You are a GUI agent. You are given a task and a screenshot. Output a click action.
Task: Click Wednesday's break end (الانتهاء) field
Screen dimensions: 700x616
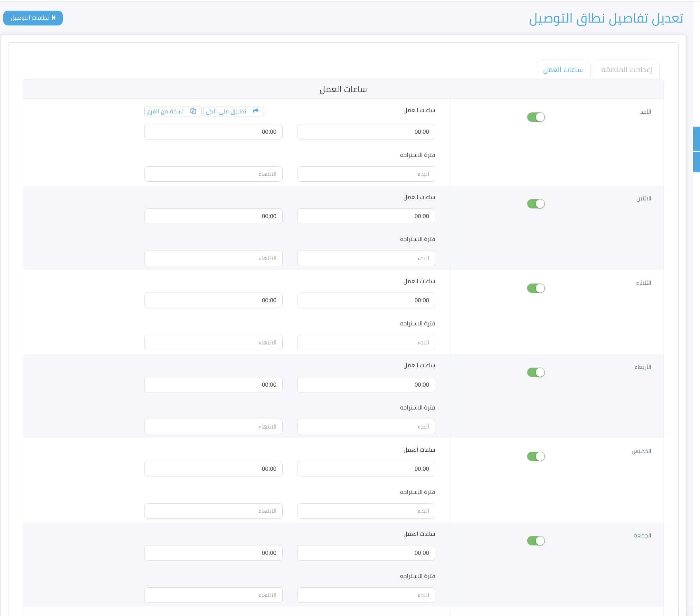click(x=213, y=427)
